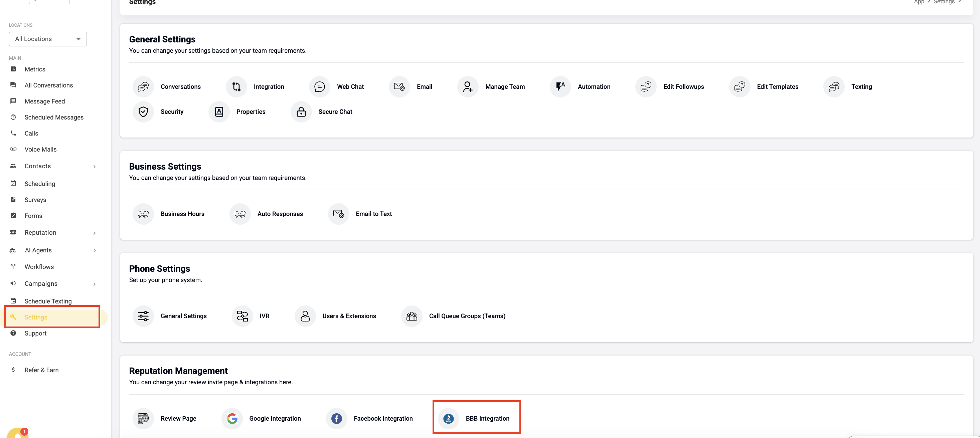Open the Manage Team icon
Image resolution: width=980 pixels, height=438 pixels.
coord(468,87)
